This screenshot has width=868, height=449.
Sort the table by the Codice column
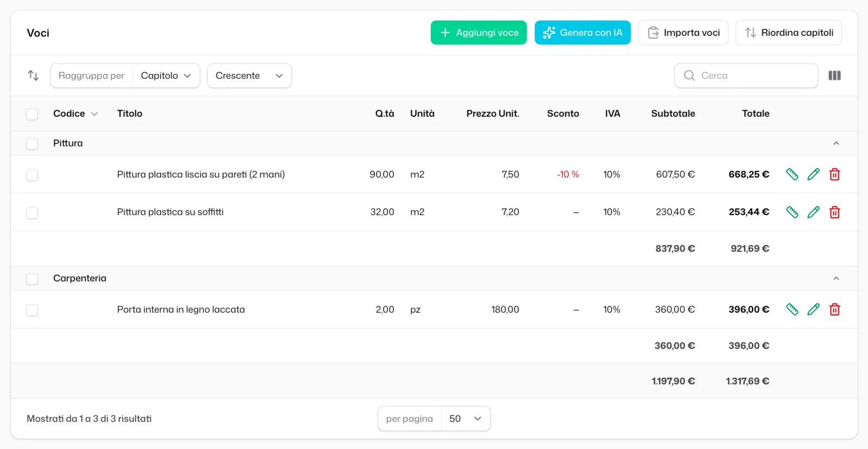pos(75,113)
